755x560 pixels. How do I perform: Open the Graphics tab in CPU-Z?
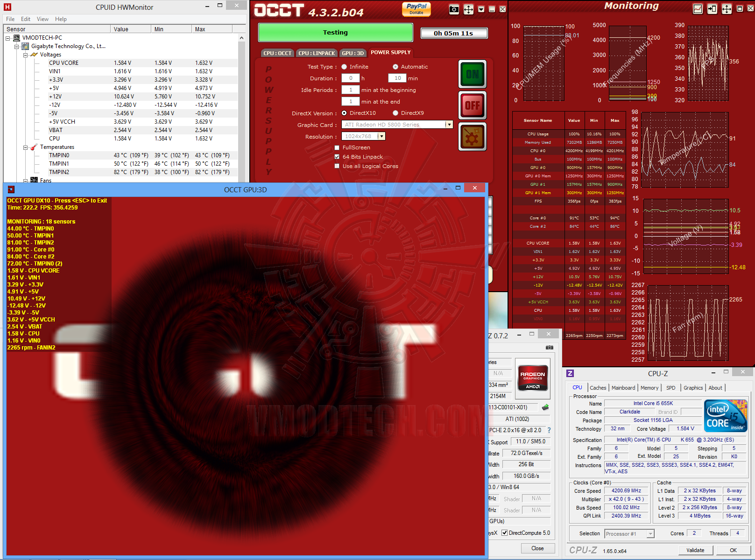click(x=693, y=388)
